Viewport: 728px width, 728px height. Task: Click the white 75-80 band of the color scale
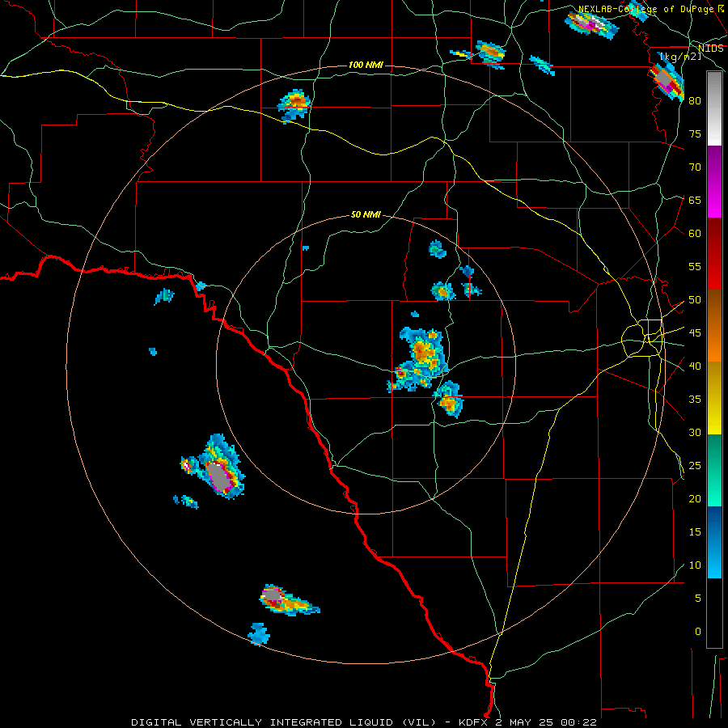[x=714, y=109]
